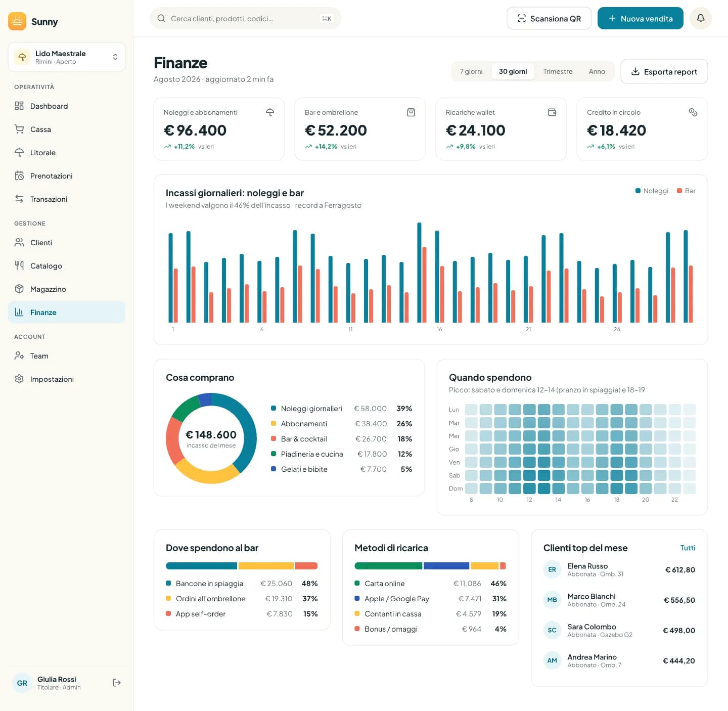Click Bonus / omaggi row

tap(431, 629)
